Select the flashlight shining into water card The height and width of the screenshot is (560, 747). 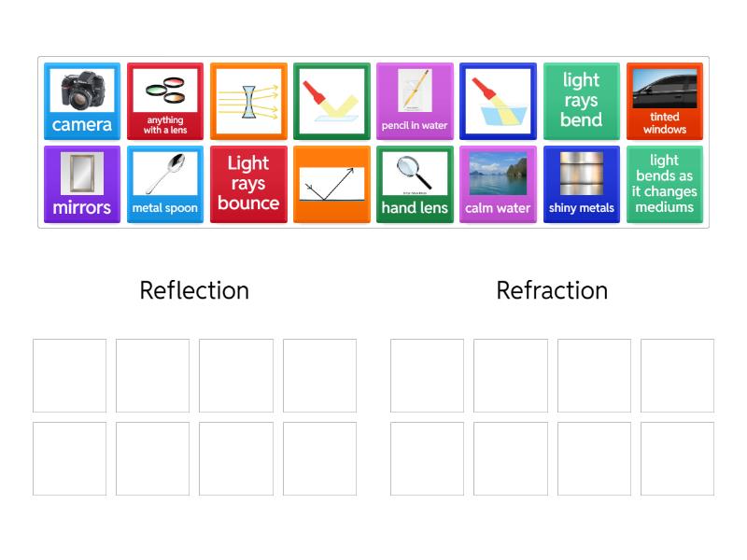(x=498, y=101)
